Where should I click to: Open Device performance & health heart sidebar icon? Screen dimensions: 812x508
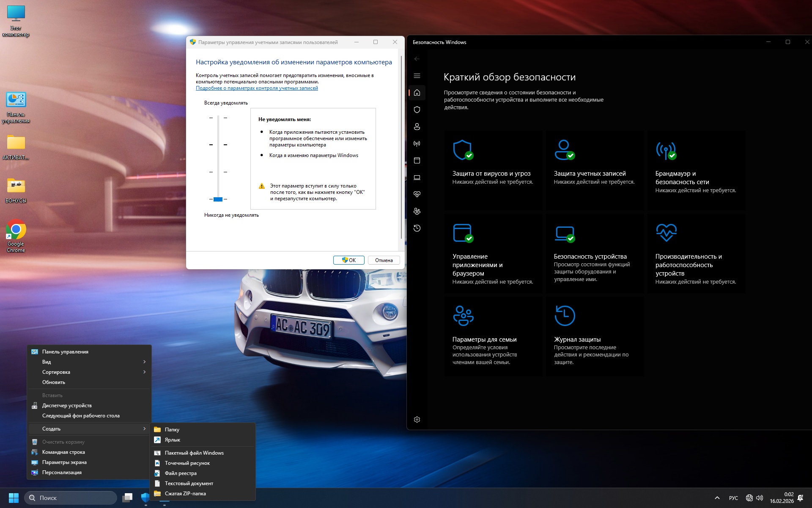pos(417,194)
